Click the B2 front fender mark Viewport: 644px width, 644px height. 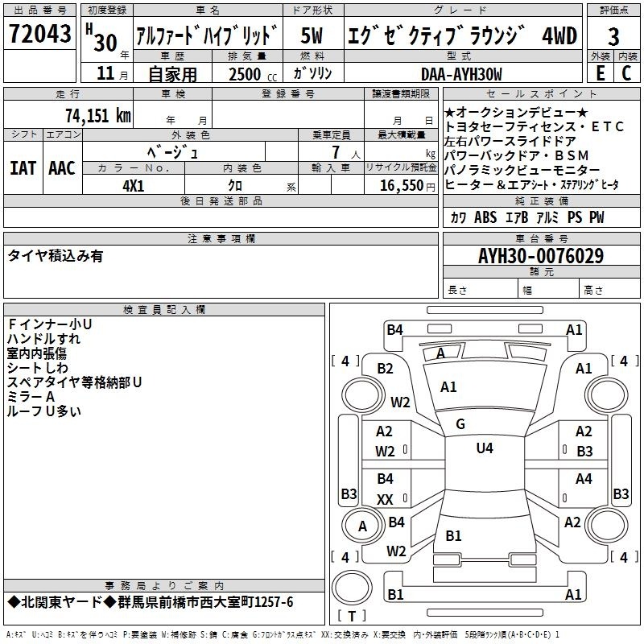pyautogui.click(x=385, y=369)
